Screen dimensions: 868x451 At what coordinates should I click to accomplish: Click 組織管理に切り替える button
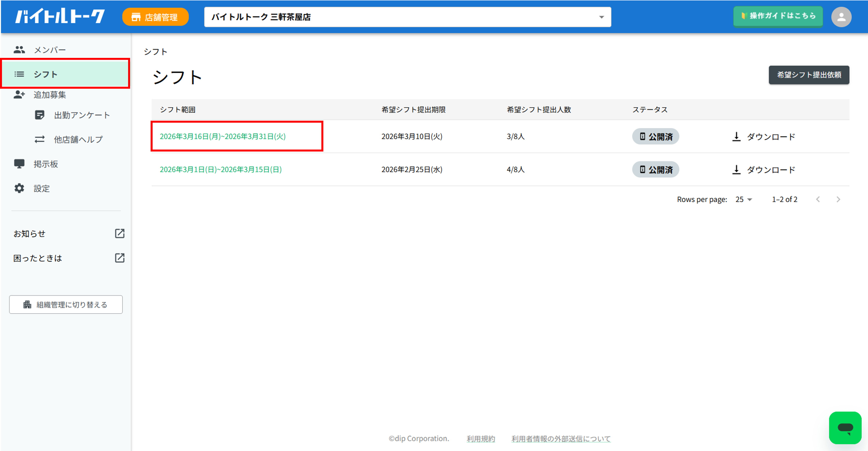(66, 305)
